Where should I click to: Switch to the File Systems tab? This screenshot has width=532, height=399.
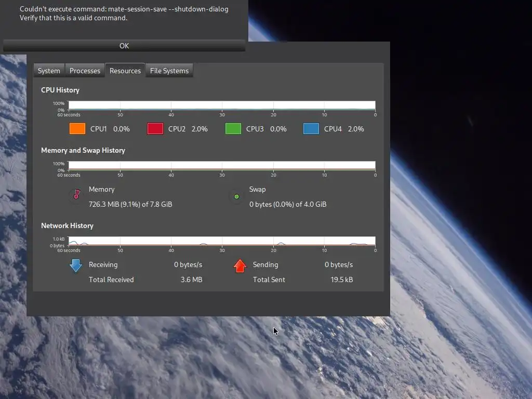[169, 71]
